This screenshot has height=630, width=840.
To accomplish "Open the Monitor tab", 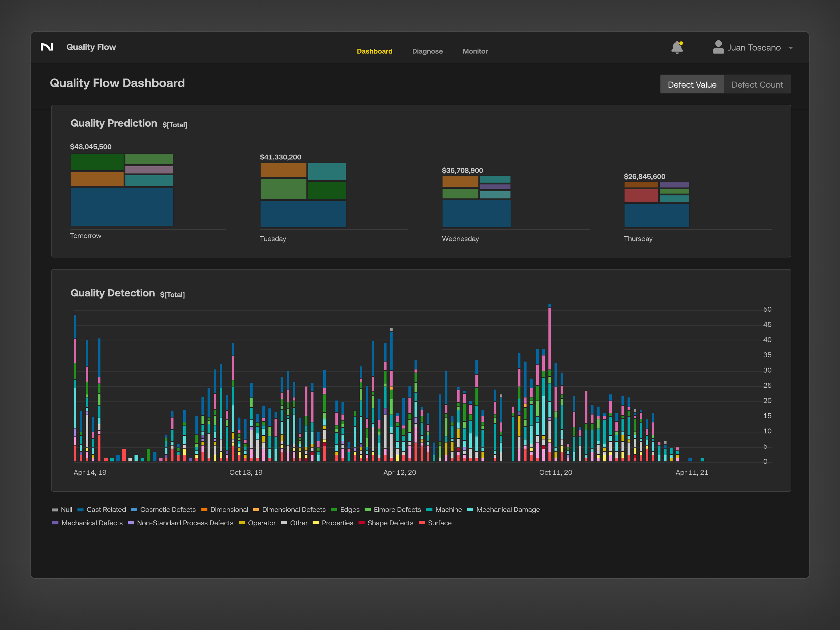I will click(x=475, y=51).
